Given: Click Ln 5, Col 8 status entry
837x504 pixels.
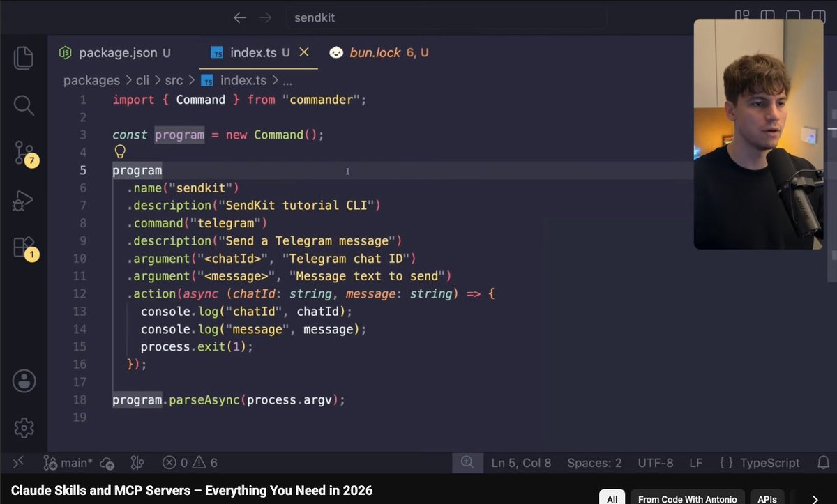Looking at the screenshot, I should click(521, 463).
